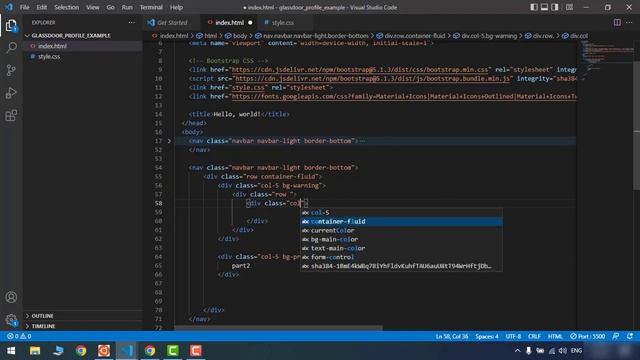
Task: Click Ln 58, Col 36 status entry
Action: click(x=451, y=336)
